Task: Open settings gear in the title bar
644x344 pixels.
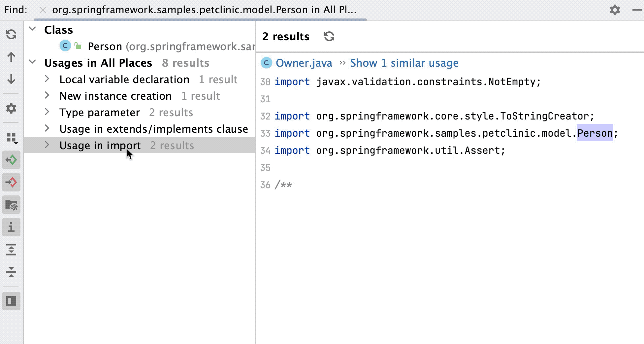Action: pyautogui.click(x=615, y=10)
